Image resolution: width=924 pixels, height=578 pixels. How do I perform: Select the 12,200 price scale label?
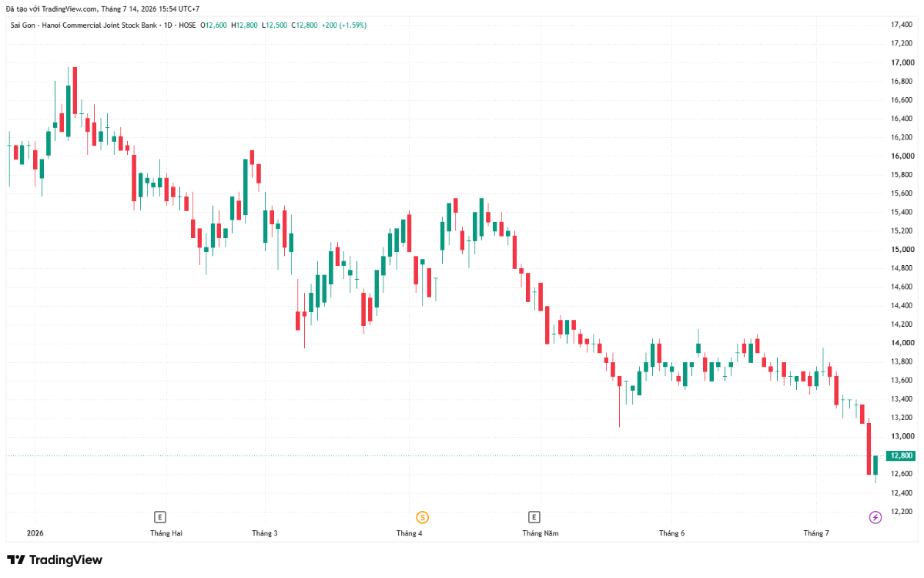tap(901, 512)
